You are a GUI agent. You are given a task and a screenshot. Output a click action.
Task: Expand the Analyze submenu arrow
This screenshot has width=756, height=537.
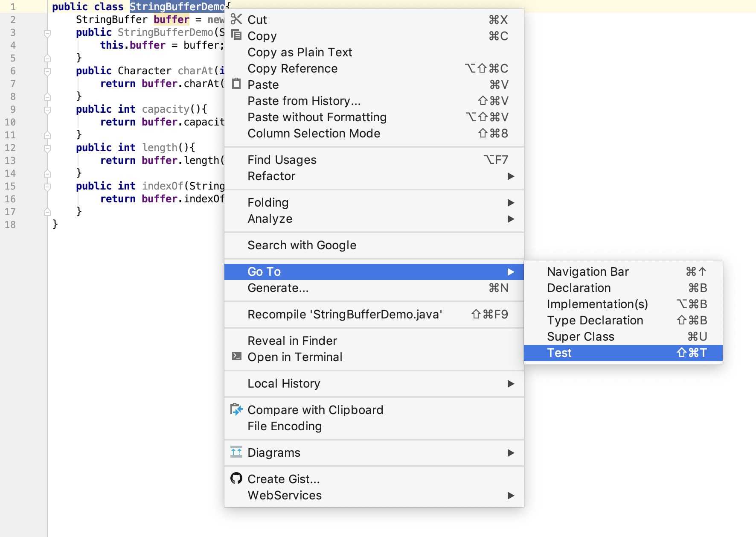pyautogui.click(x=511, y=219)
